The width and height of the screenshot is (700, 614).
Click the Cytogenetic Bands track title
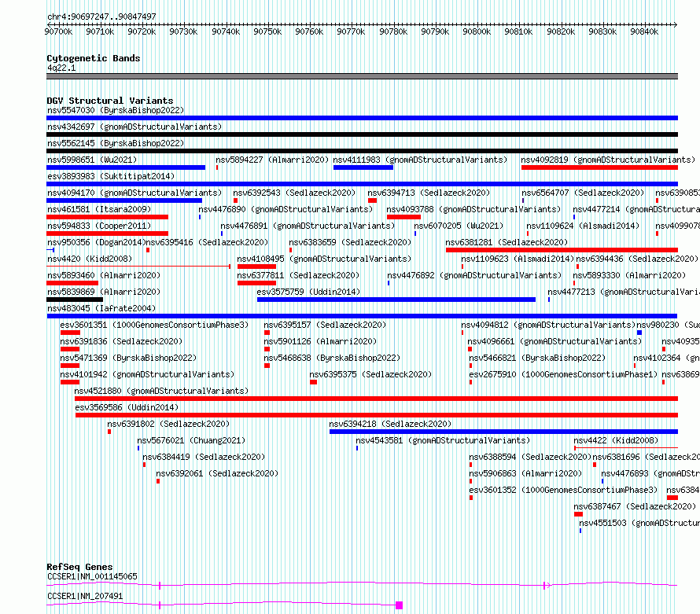pyautogui.click(x=94, y=58)
